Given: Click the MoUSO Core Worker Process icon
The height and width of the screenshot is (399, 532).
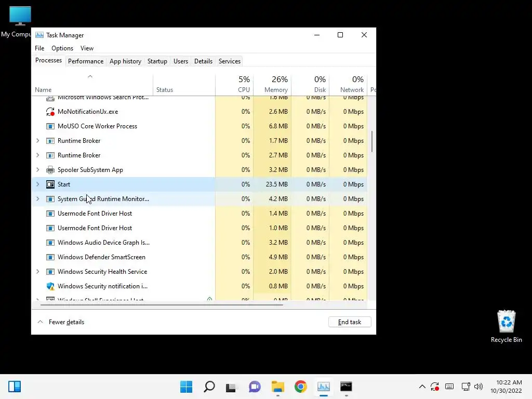Looking at the screenshot, I should pyautogui.click(x=50, y=126).
